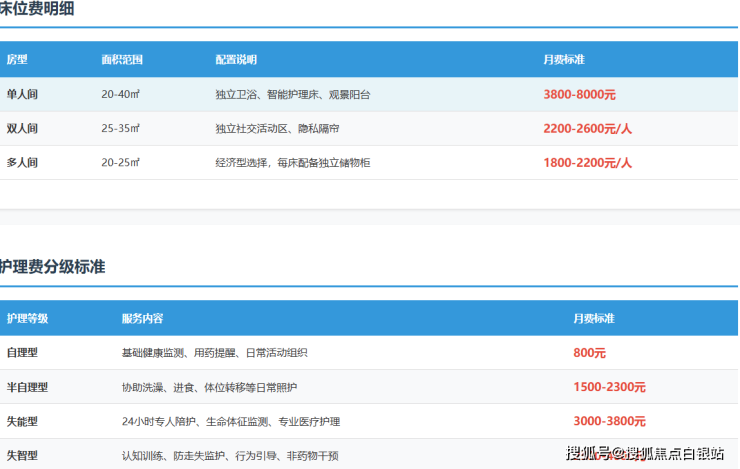Select the 服务内容 column header

point(142,319)
